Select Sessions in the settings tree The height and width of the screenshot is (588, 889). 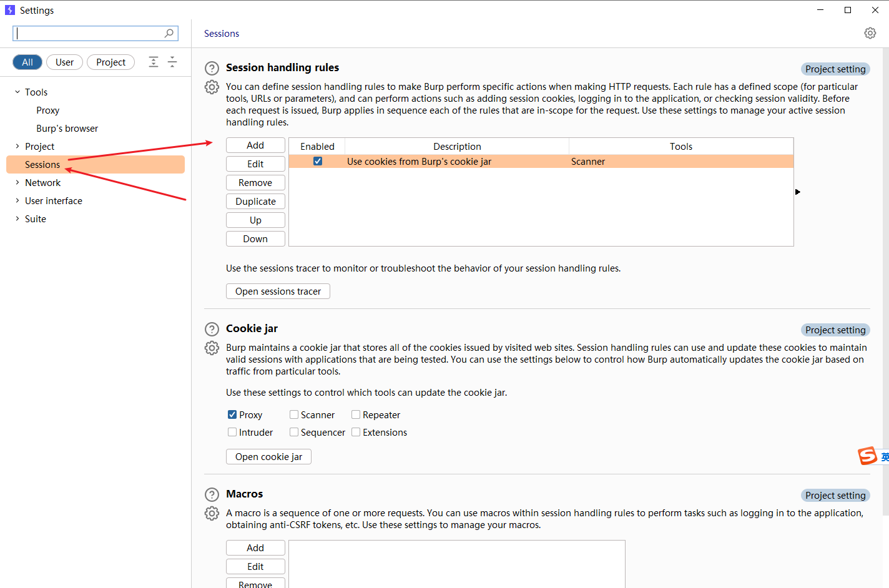coord(96,164)
